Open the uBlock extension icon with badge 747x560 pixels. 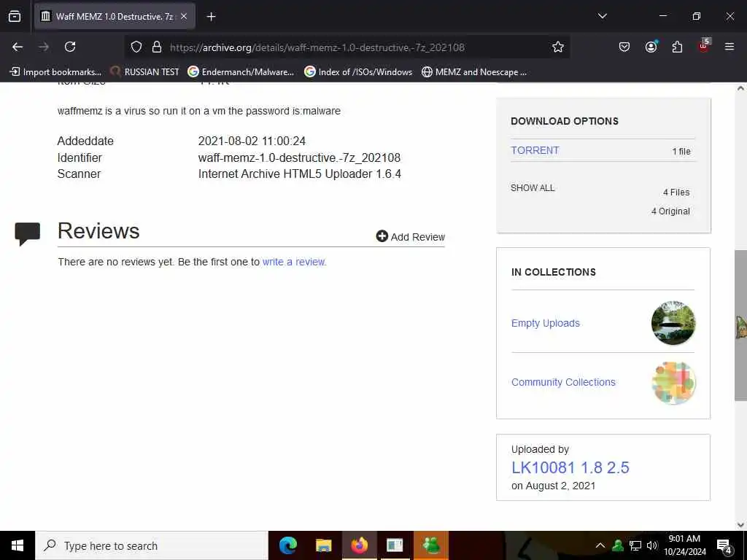(x=704, y=46)
